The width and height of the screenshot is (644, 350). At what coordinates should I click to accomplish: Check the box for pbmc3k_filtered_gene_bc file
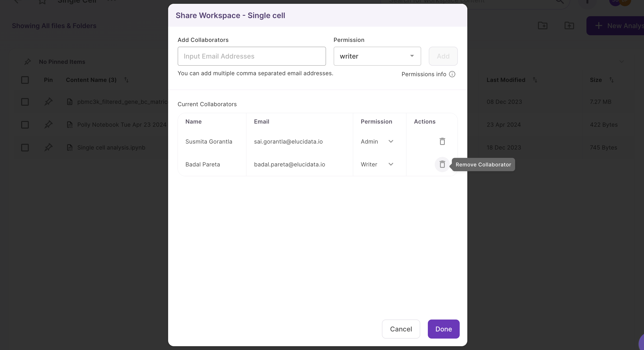point(25,102)
